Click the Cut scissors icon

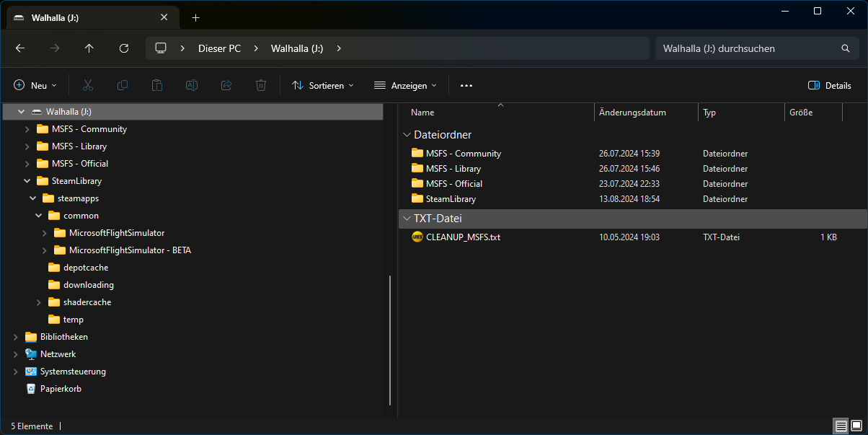click(x=88, y=85)
